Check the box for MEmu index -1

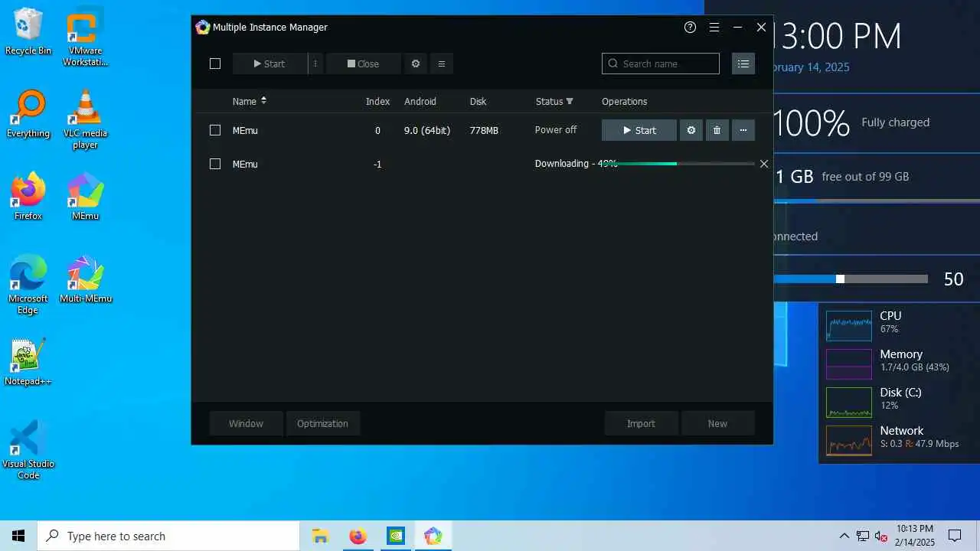click(215, 164)
